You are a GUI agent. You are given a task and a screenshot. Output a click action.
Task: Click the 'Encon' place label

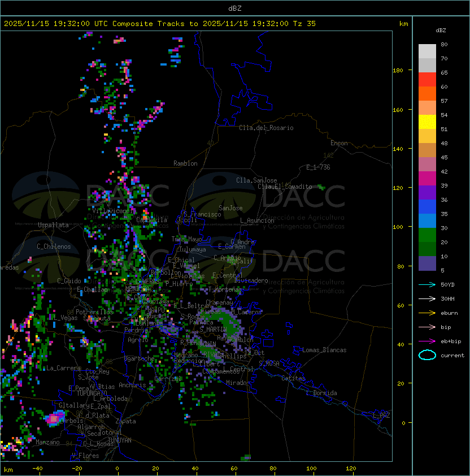(339, 143)
